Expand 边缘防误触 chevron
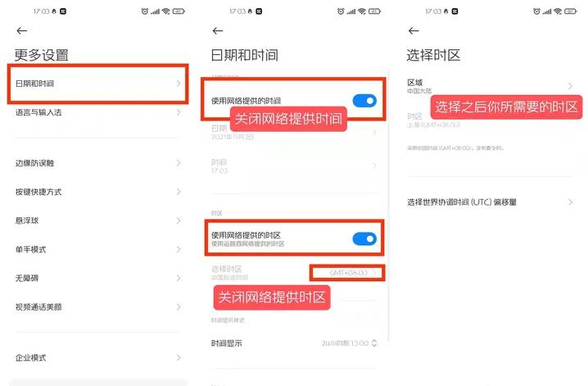Image resolution: width=588 pixels, height=386 pixels. [x=179, y=163]
